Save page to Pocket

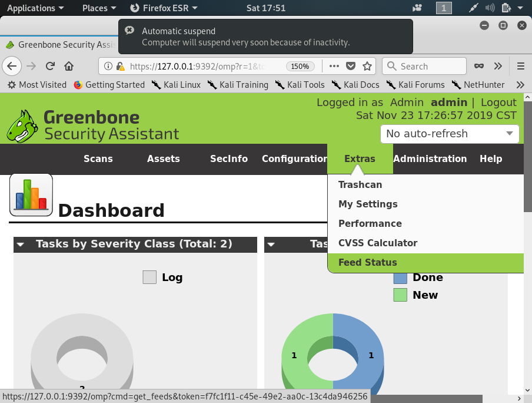(351, 66)
